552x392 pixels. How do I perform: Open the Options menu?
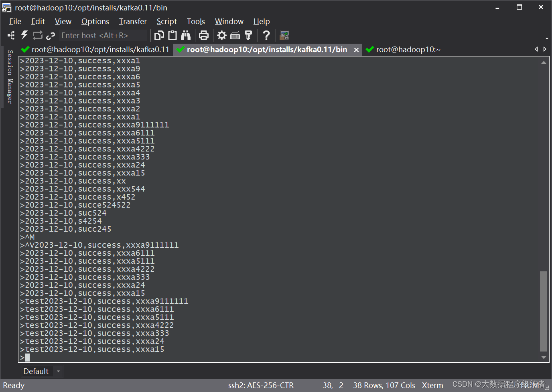pos(95,21)
